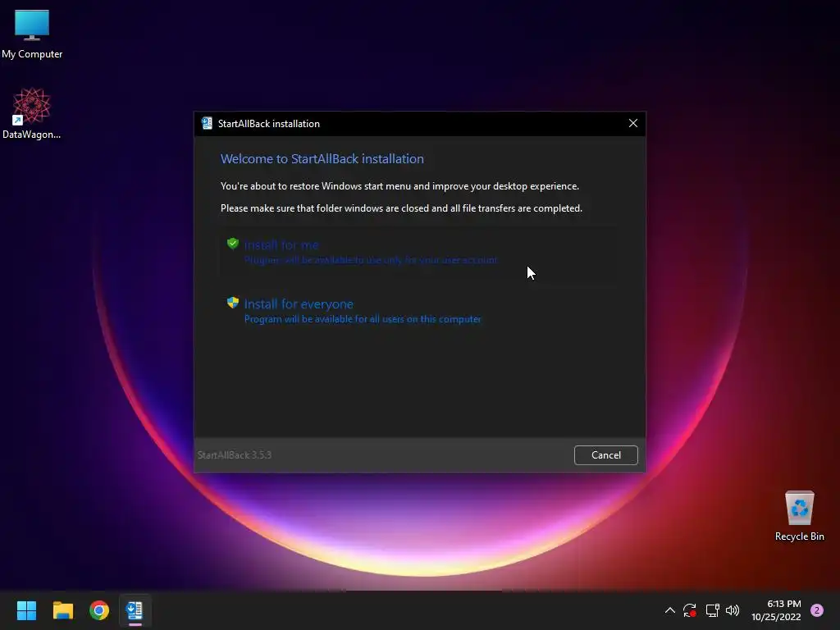Click the green shield icon beside Install for me

click(232, 244)
